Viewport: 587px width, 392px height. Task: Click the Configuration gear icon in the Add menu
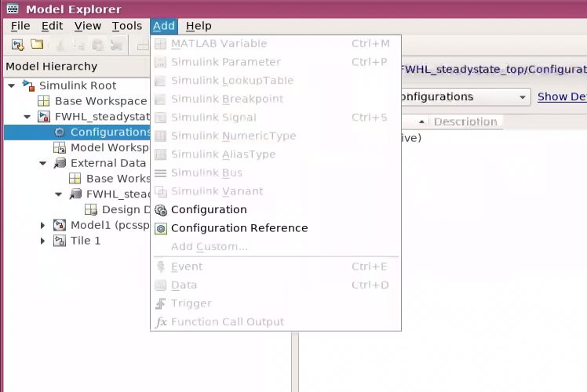point(161,210)
